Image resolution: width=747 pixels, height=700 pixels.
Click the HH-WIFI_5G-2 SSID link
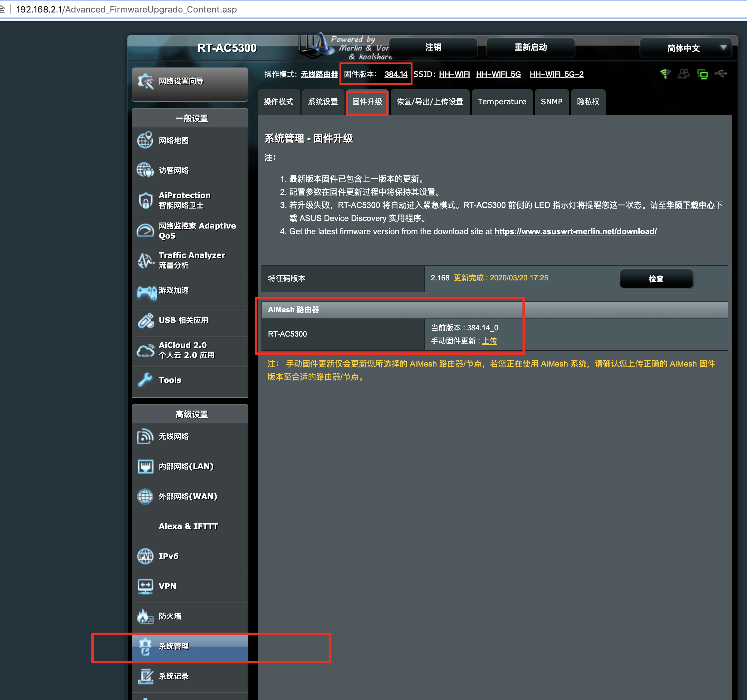[556, 74]
